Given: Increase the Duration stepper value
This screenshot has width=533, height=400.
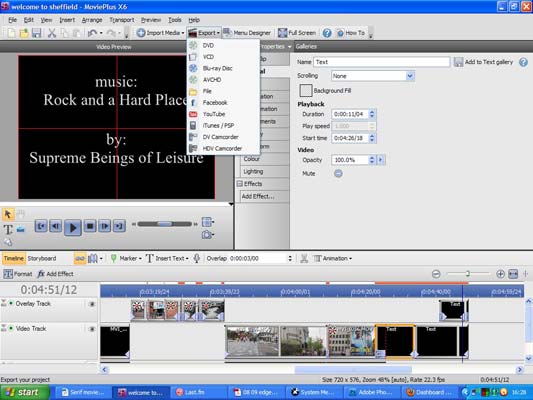Looking at the screenshot, I should coord(372,112).
